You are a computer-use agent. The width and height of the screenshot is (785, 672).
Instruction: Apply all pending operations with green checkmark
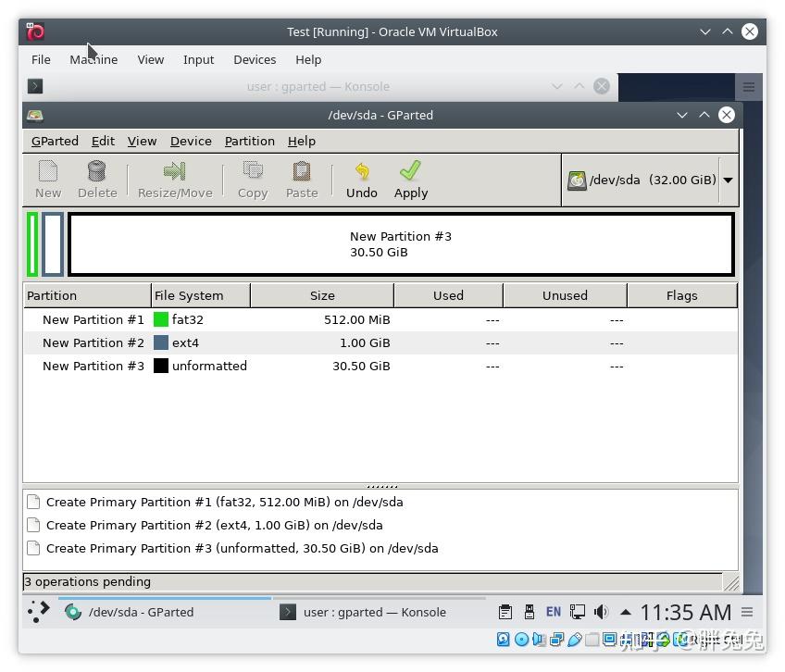click(x=410, y=180)
